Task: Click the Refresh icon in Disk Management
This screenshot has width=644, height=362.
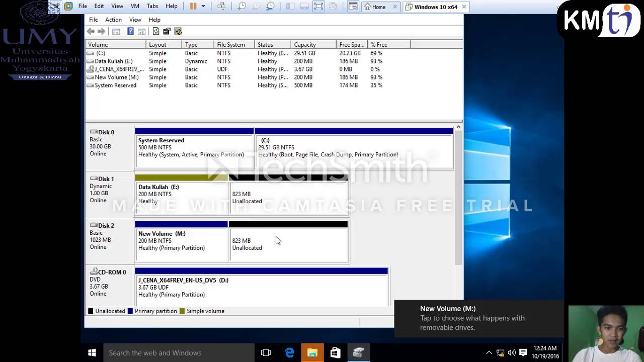Action: coord(156,31)
